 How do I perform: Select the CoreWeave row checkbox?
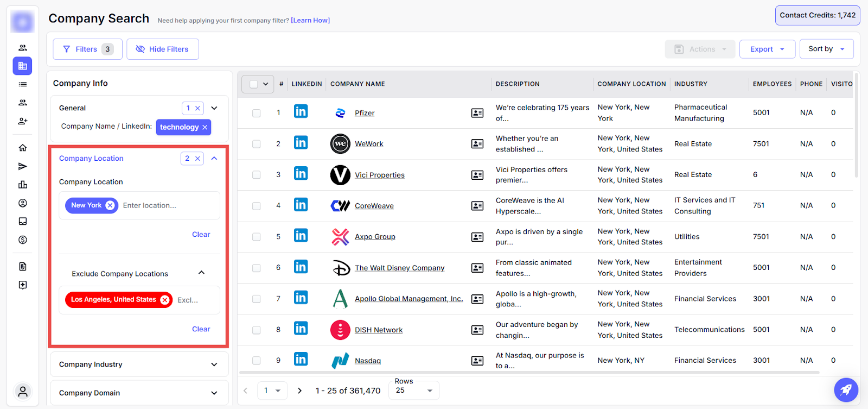pyautogui.click(x=256, y=206)
